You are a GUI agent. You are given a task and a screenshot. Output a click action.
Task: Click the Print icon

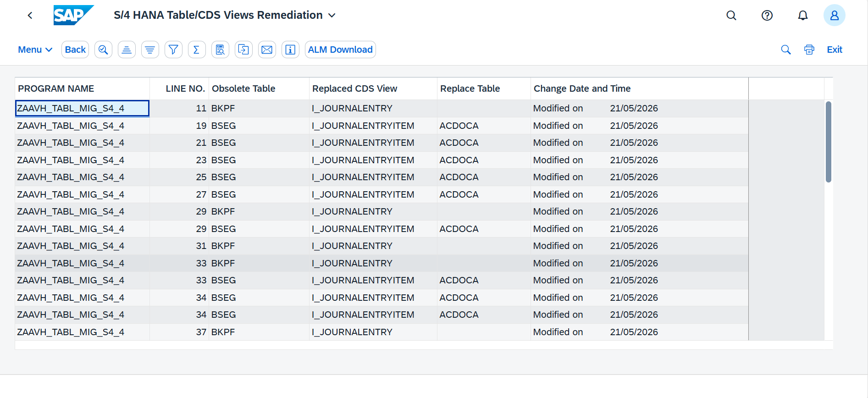coord(809,50)
